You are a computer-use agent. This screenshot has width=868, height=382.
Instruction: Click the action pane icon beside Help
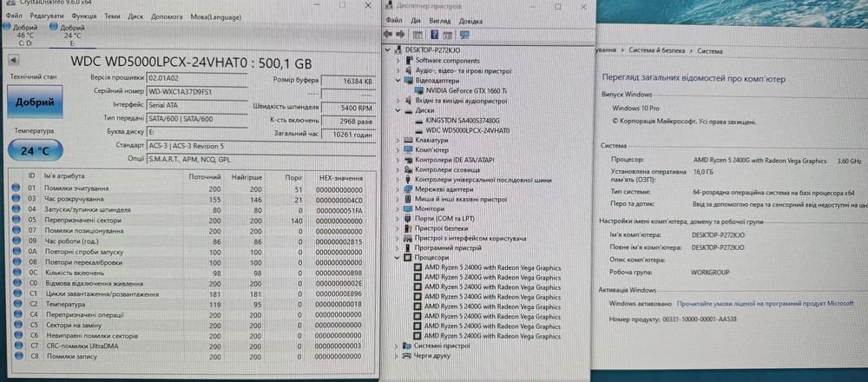[x=447, y=35]
